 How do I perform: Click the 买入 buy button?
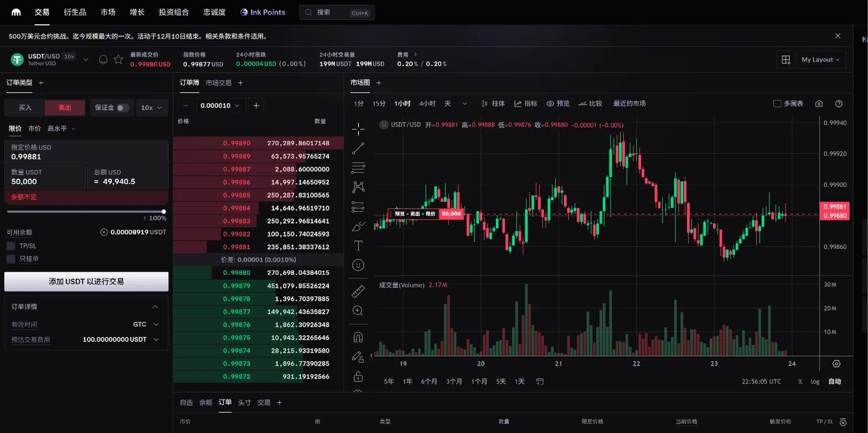25,108
